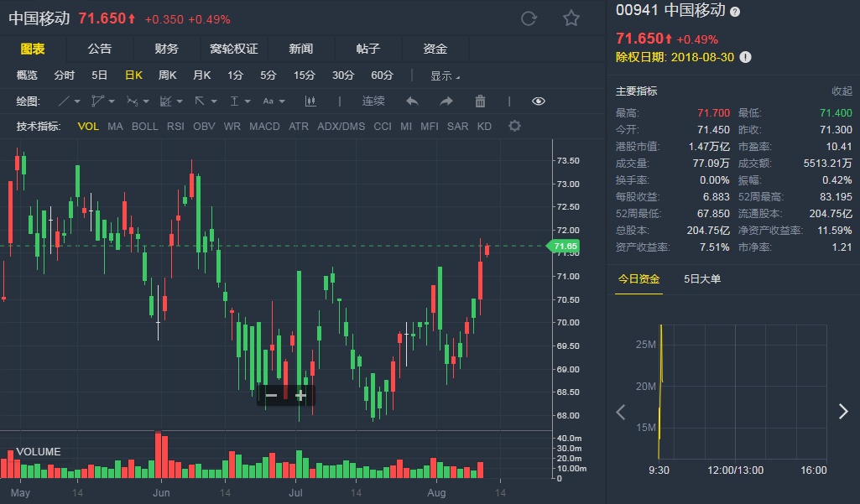
Task: Select the arrow drawing tool
Action: pyautogui.click(x=200, y=101)
